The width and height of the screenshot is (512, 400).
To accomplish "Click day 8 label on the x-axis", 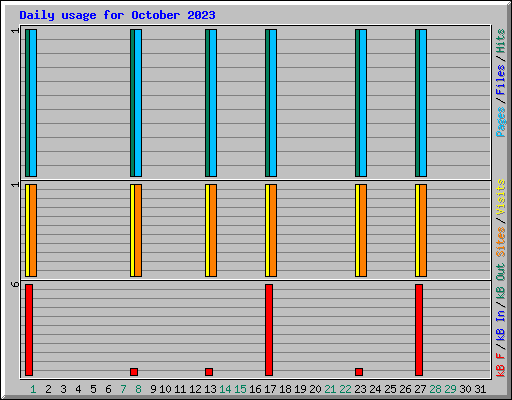I will click(138, 389).
